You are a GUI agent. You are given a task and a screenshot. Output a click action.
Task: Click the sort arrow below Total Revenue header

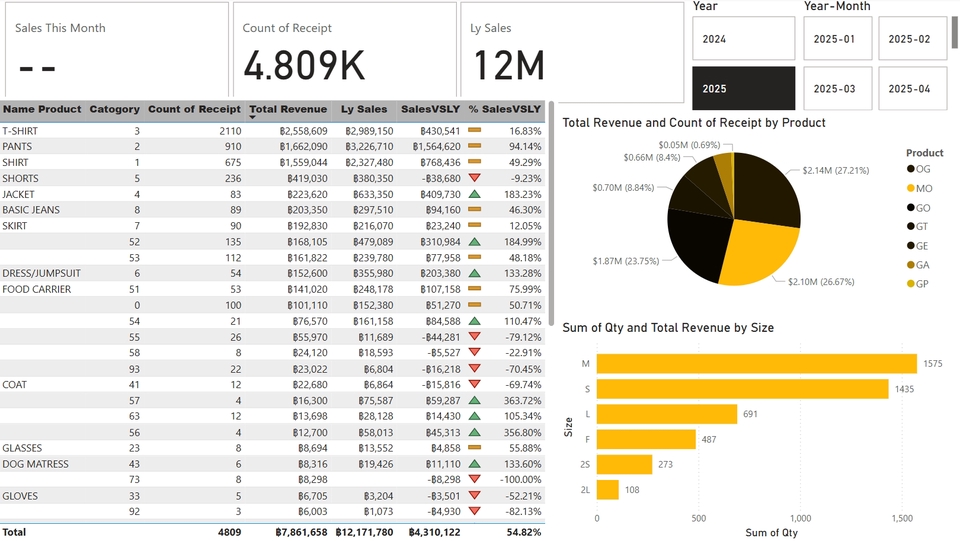coord(253,118)
